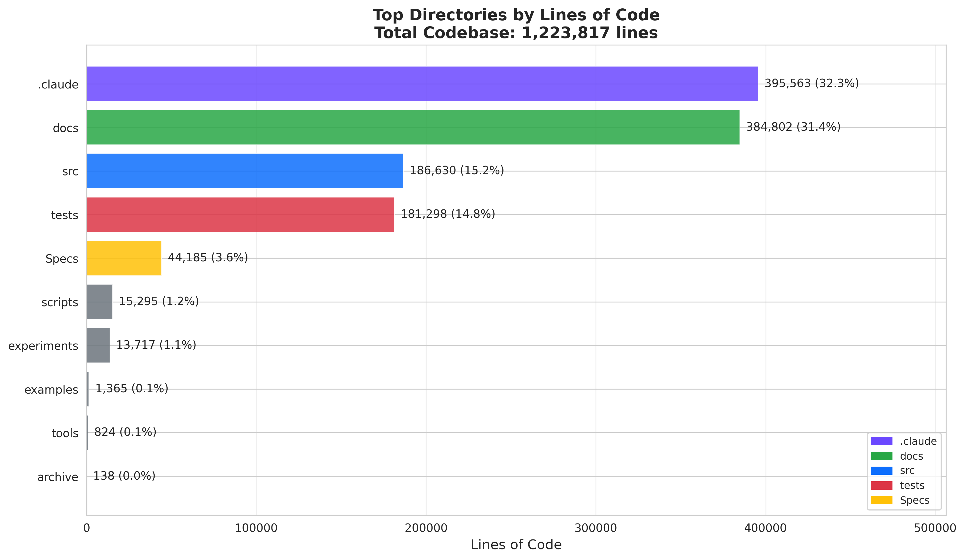
Task: Click the red tests bar
Action: pos(240,215)
